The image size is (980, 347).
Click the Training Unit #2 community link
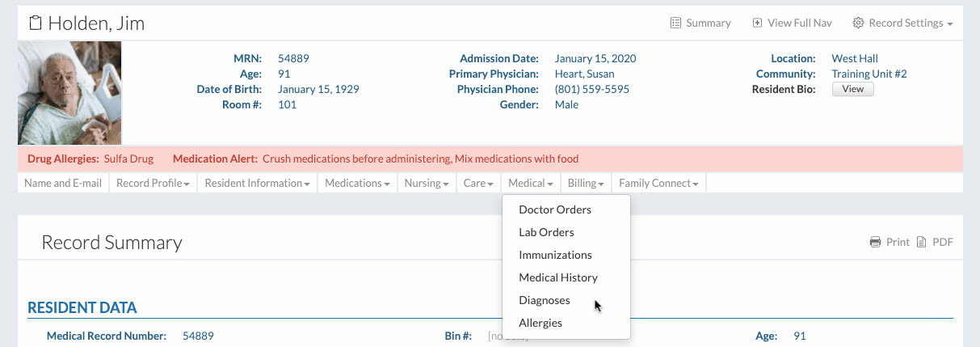pyautogui.click(x=869, y=74)
